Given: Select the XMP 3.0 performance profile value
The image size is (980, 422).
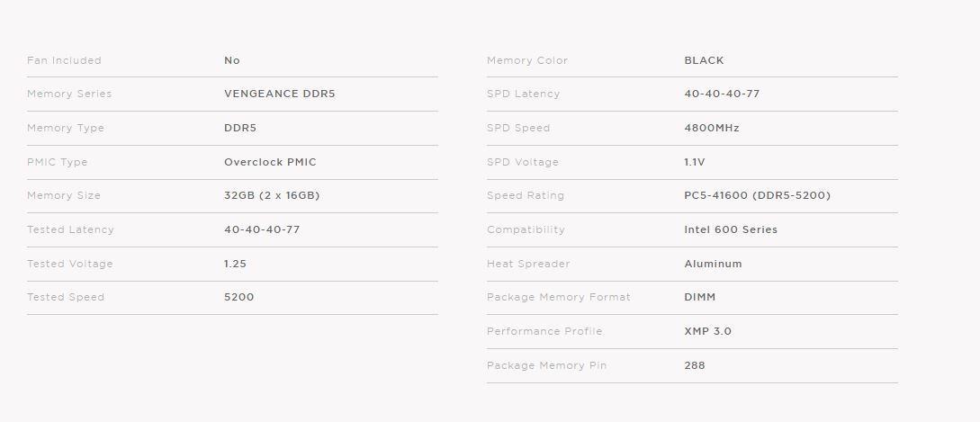Looking at the screenshot, I should pyautogui.click(x=707, y=331).
